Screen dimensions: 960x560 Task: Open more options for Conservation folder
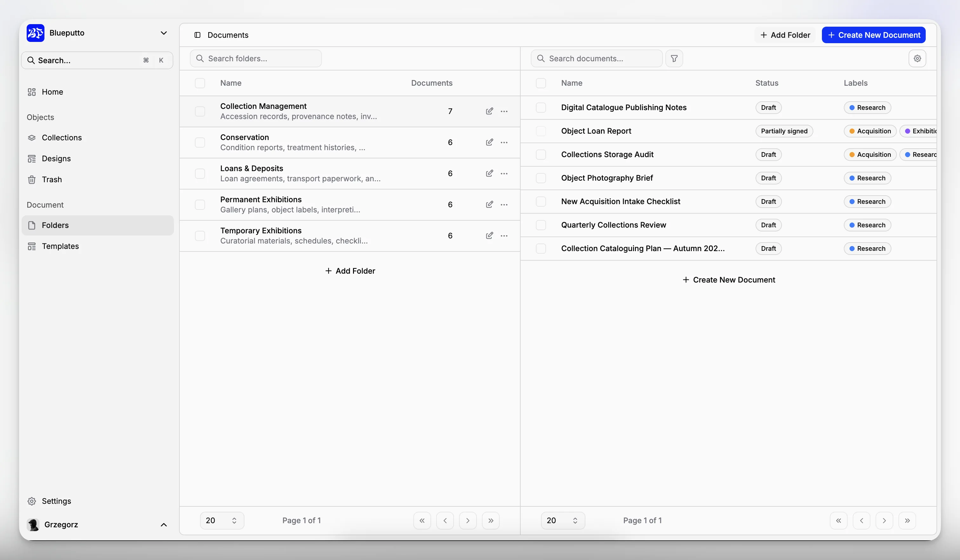pyautogui.click(x=504, y=143)
